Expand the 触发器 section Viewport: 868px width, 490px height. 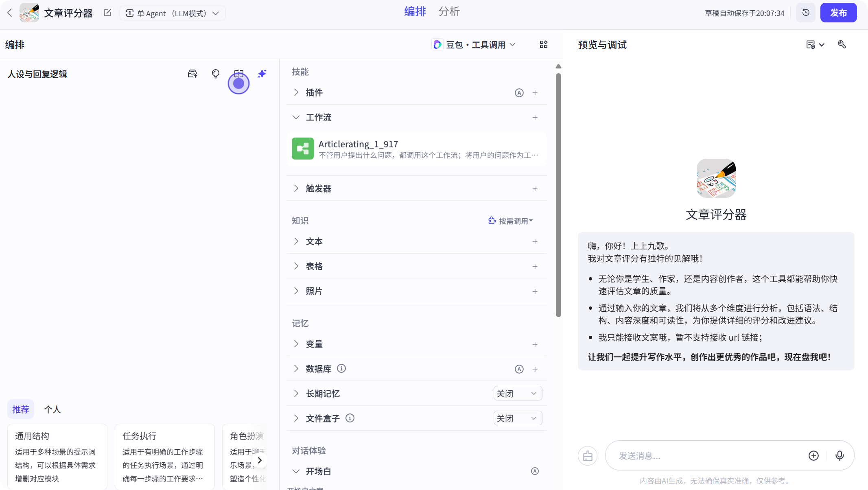point(296,188)
